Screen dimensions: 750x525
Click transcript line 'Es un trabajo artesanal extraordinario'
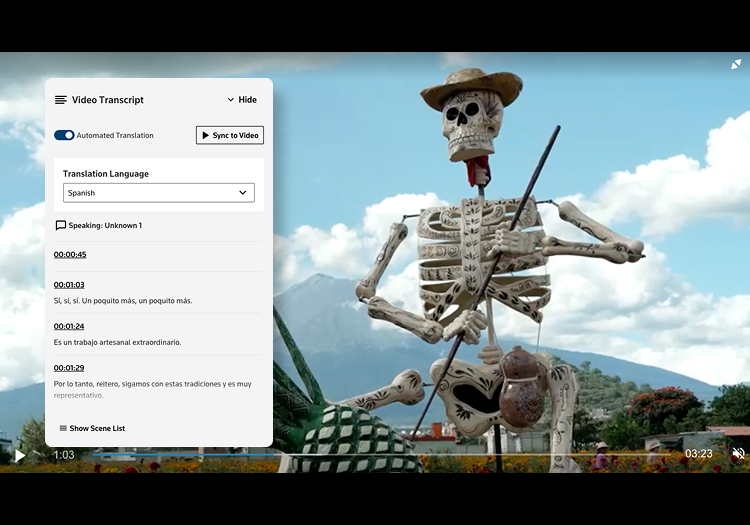(x=117, y=342)
